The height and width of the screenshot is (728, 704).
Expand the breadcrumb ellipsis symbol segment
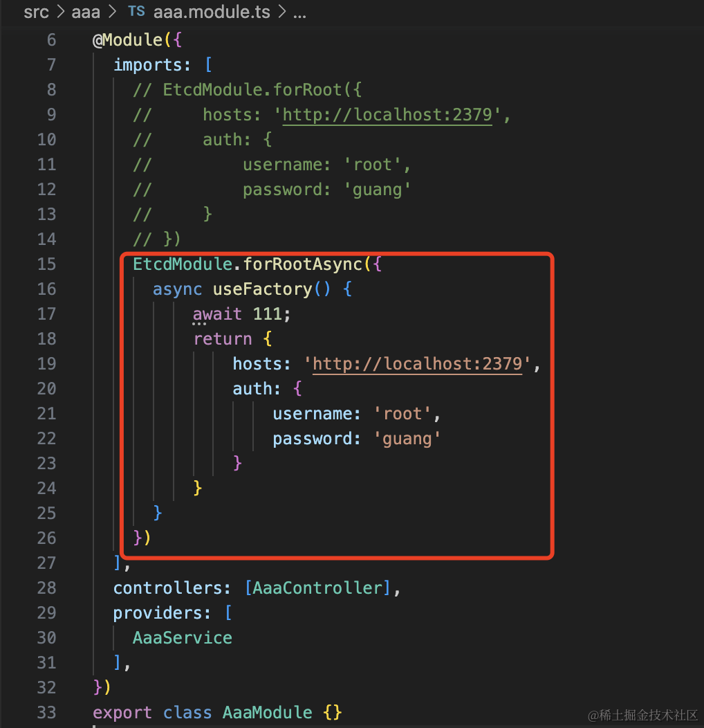tap(299, 12)
